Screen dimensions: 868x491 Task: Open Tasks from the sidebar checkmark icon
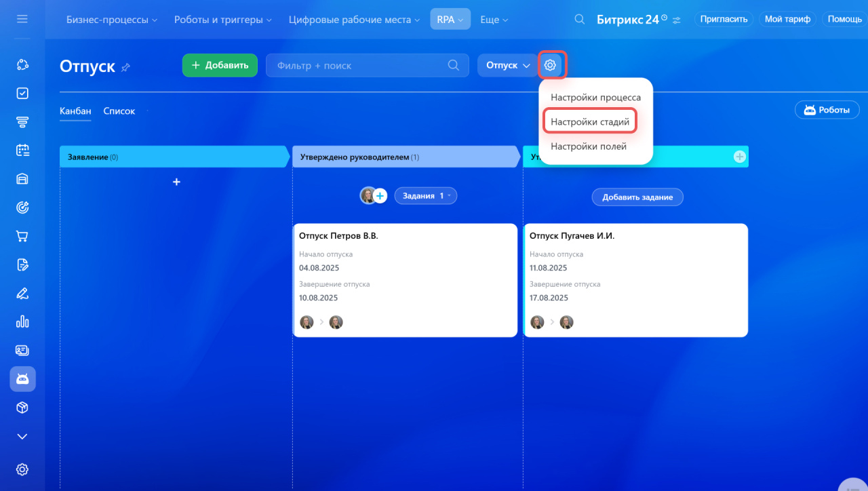click(22, 93)
